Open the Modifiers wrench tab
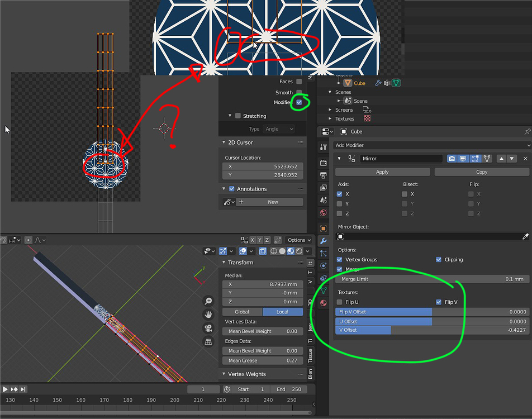 324,241
